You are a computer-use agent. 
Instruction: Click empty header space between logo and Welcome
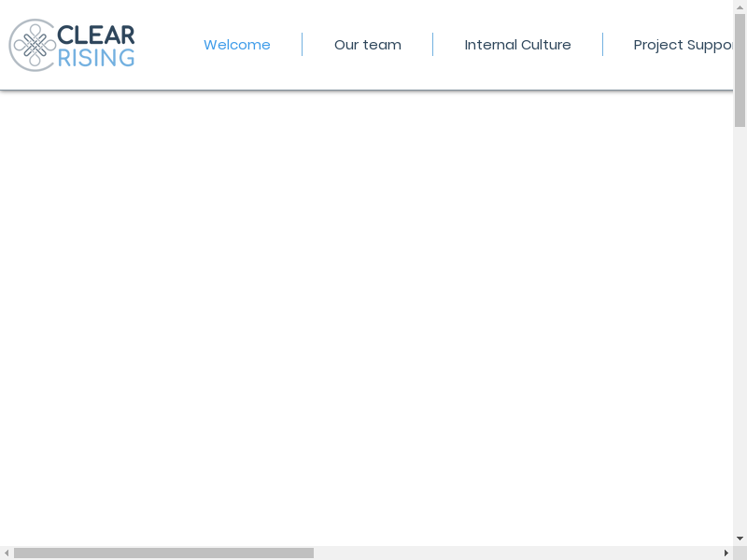click(x=168, y=45)
